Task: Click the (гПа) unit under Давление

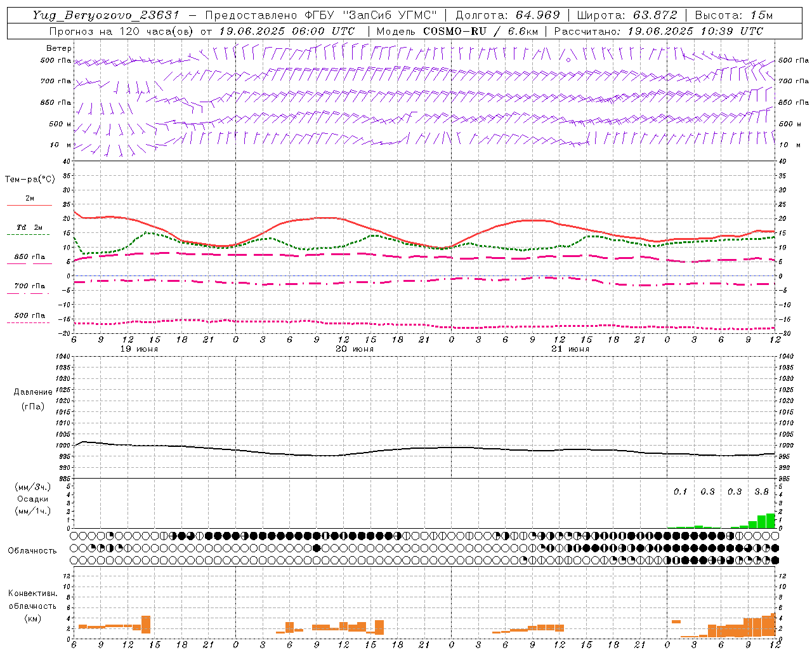Action: pyautogui.click(x=33, y=406)
